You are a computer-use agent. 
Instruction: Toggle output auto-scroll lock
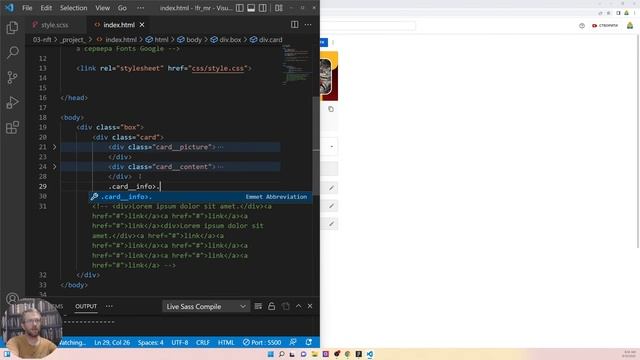271,306
